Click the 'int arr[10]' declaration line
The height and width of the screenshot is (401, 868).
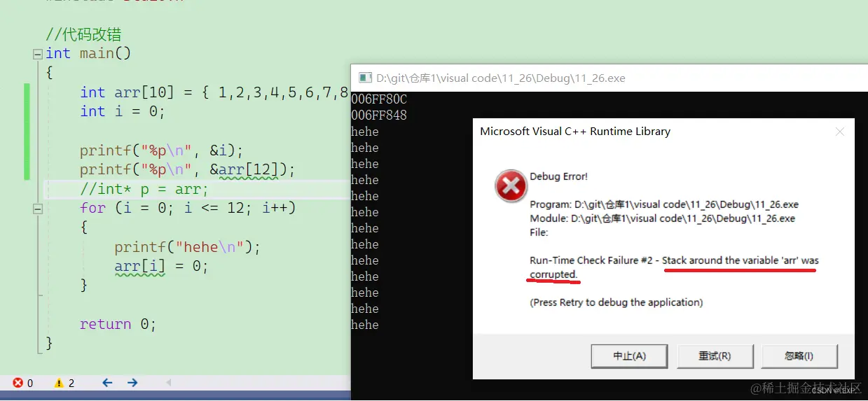tap(214, 92)
